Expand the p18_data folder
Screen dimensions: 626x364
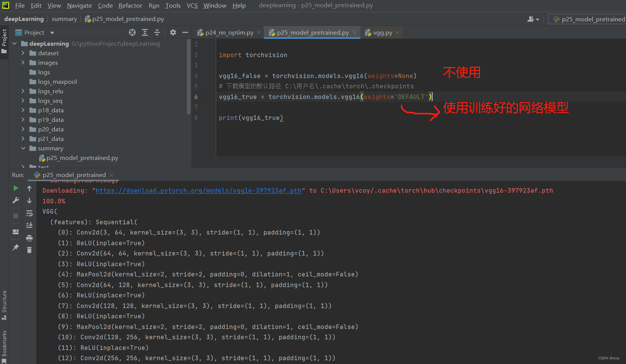[23, 110]
